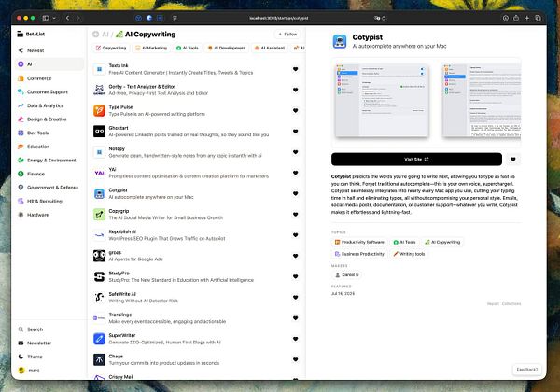Click the Newsletter envelope icon
The image size is (560, 392).
(21, 343)
